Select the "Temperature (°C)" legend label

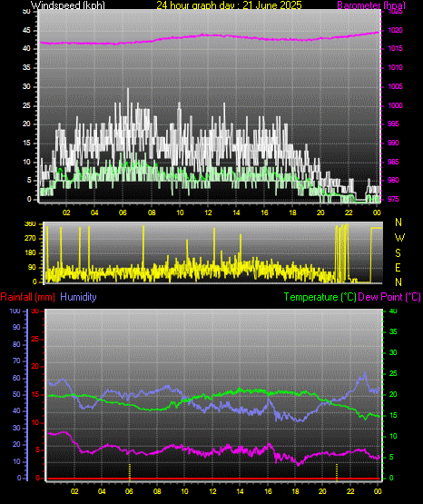tap(320, 297)
